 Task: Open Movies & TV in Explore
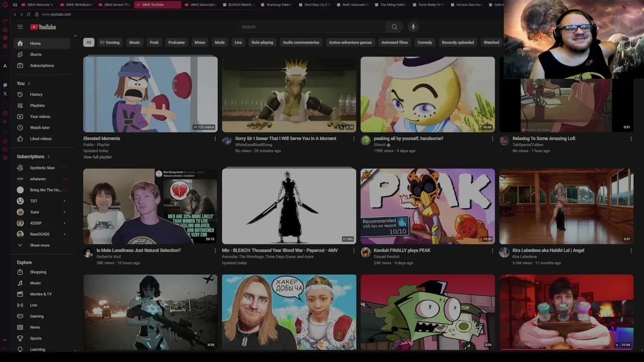(41, 294)
